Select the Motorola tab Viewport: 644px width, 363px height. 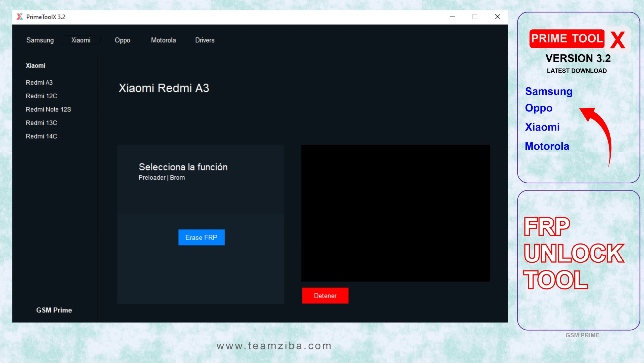(163, 40)
